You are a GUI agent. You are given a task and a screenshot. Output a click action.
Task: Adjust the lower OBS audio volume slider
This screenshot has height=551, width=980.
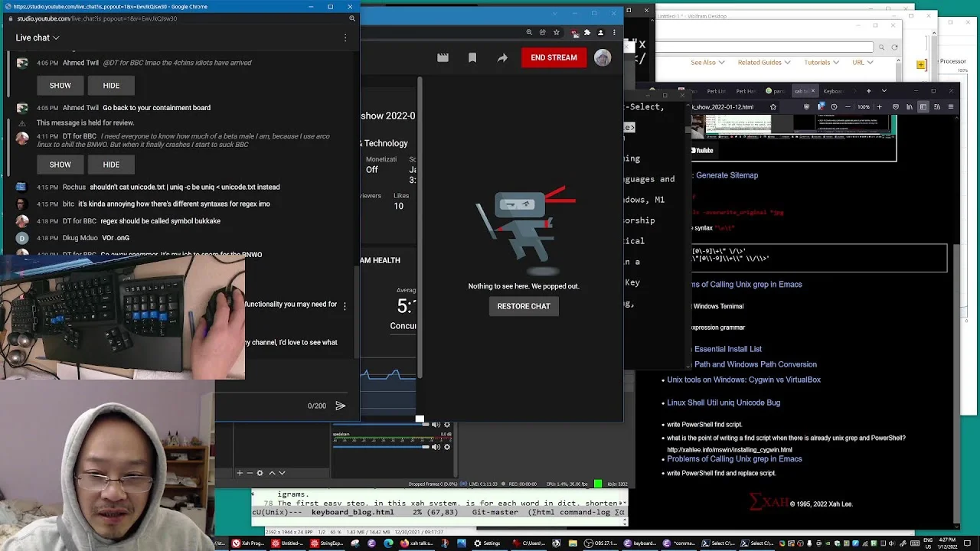pos(381,447)
